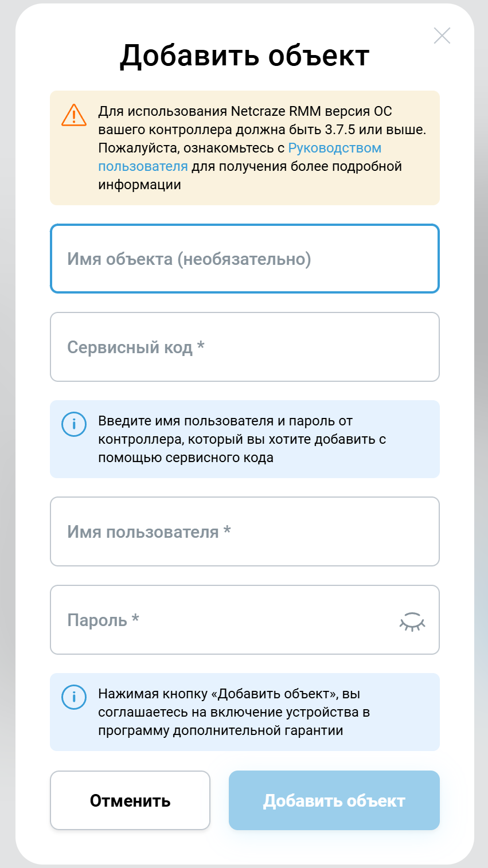Select the Сервисный код field

point(244,346)
